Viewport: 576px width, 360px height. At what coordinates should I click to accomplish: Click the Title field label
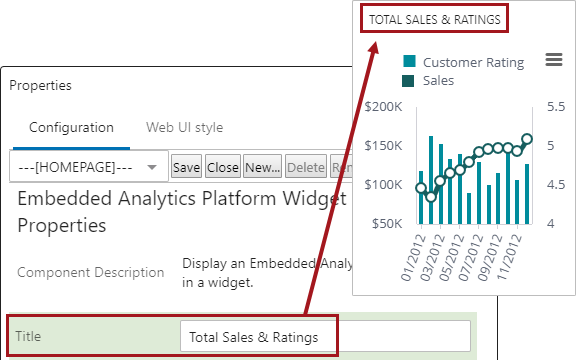(28, 336)
